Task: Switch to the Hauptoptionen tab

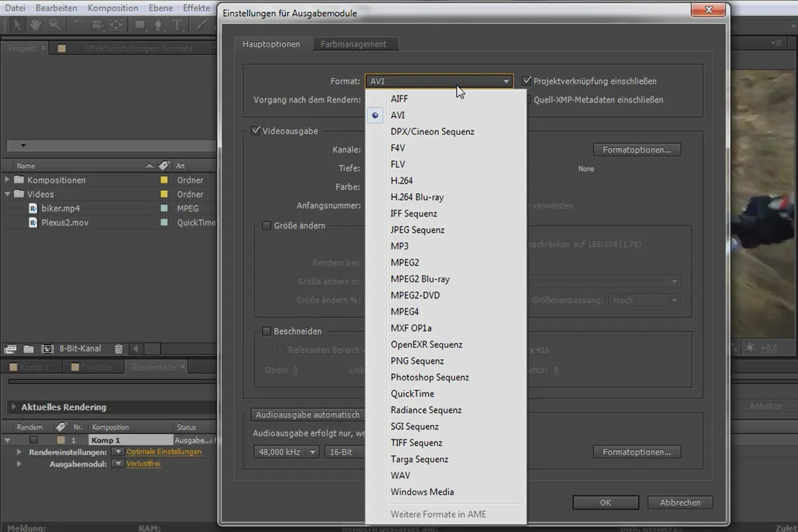Action: click(x=271, y=44)
